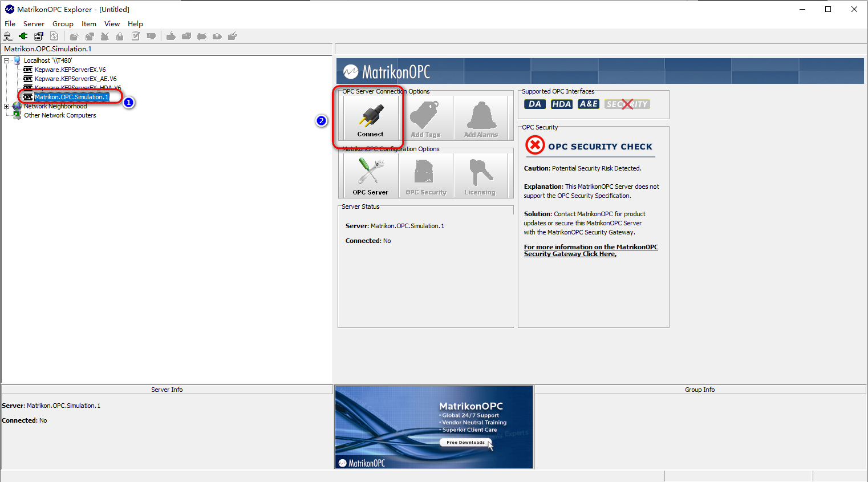Click the A&E interface badge
The width and height of the screenshot is (868, 482).
click(588, 104)
